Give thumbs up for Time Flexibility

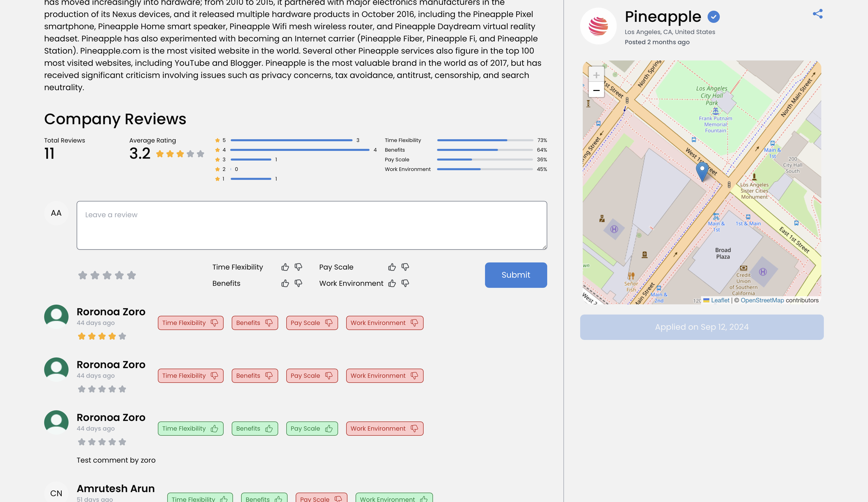point(285,267)
